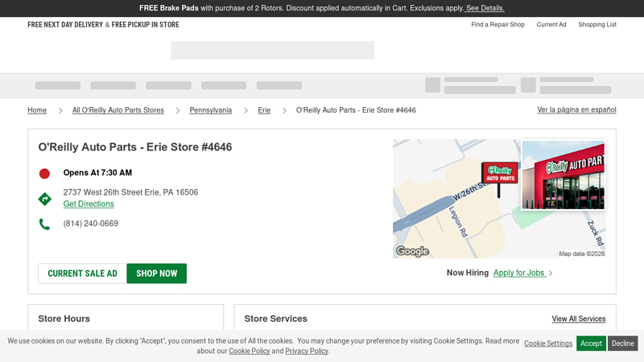Screen dimensions: 644x362
Task: Open the Erie breadcrumb
Action: point(264,110)
